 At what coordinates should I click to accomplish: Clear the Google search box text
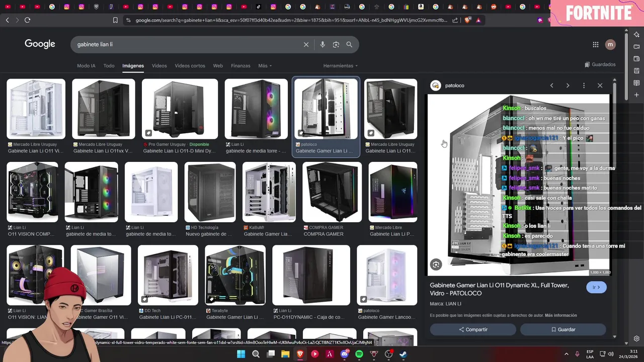(x=306, y=44)
